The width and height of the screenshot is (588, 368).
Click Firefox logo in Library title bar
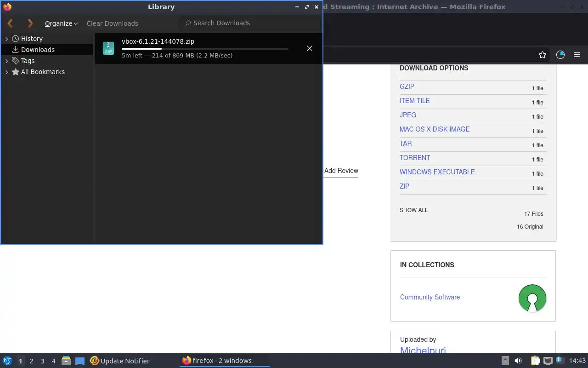click(x=7, y=7)
